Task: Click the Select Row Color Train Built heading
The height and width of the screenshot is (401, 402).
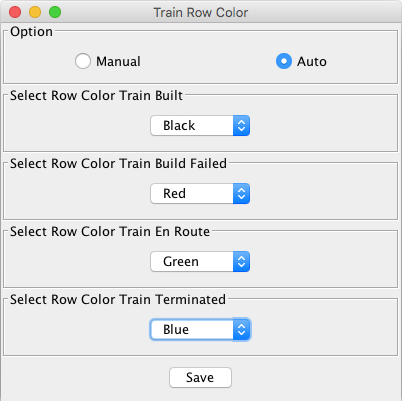Action: pyautogui.click(x=96, y=96)
